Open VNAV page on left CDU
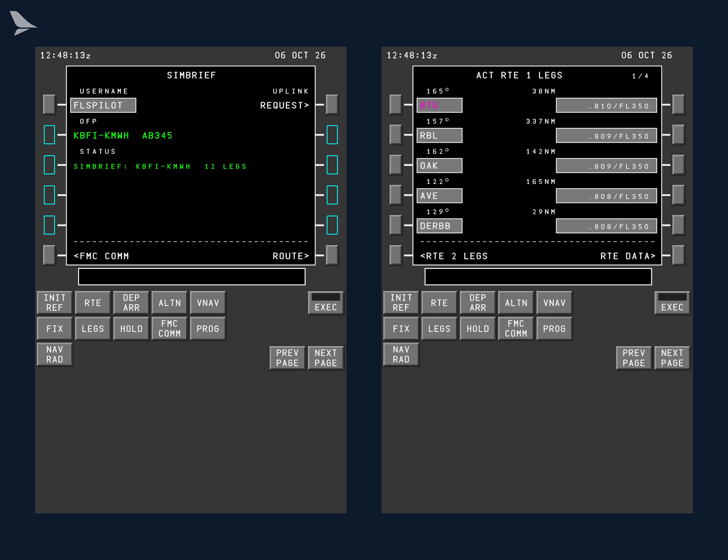Screen dimensions: 728x560 (208, 302)
